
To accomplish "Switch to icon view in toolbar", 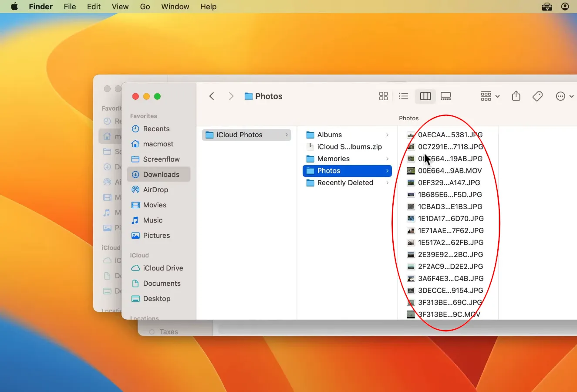I will (x=383, y=96).
